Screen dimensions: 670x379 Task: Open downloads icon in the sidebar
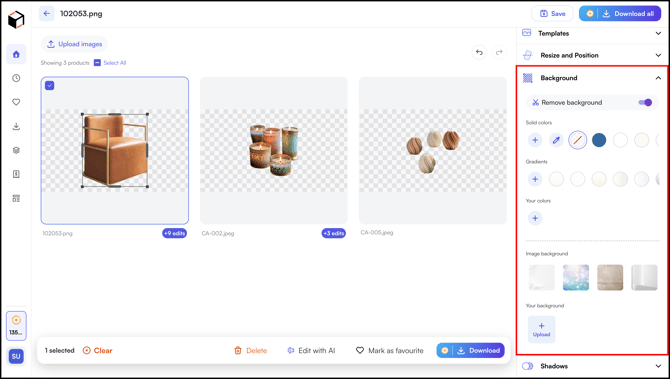tap(16, 126)
